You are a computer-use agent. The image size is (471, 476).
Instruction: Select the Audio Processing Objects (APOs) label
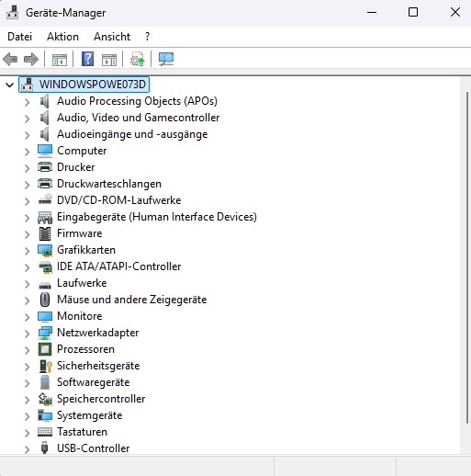137,101
